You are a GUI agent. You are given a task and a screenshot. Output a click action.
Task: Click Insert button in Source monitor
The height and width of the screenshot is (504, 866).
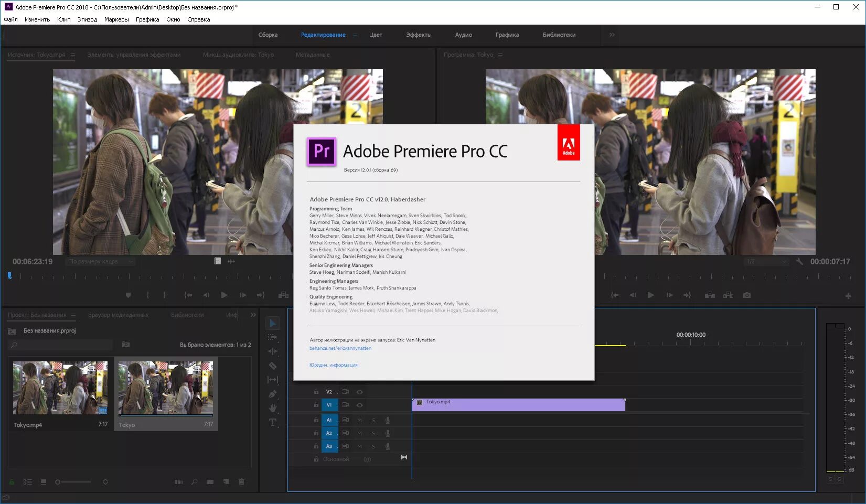283,295
